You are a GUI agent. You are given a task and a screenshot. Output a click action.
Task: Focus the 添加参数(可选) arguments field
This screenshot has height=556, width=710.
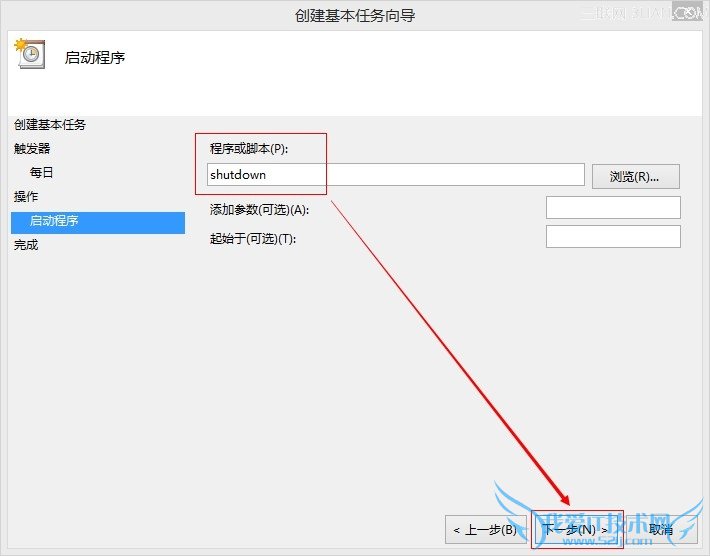pos(613,208)
